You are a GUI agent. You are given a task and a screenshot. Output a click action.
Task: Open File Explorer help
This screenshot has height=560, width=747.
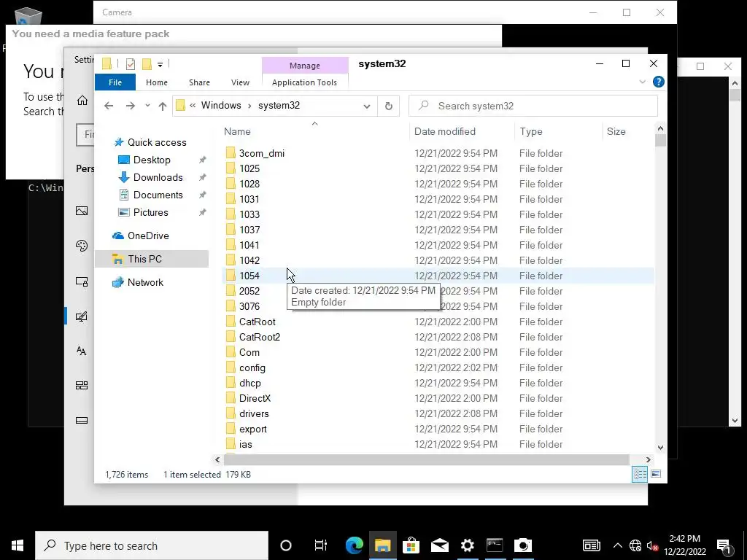tap(659, 82)
